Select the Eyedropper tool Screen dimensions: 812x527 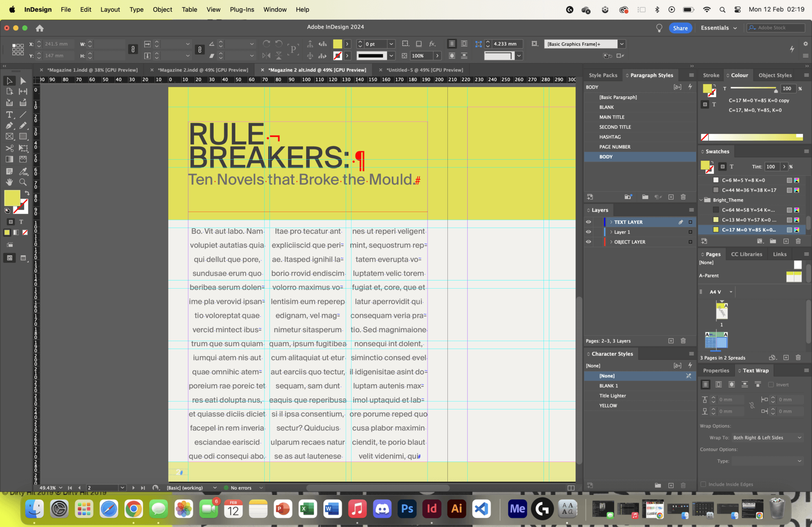23,171
